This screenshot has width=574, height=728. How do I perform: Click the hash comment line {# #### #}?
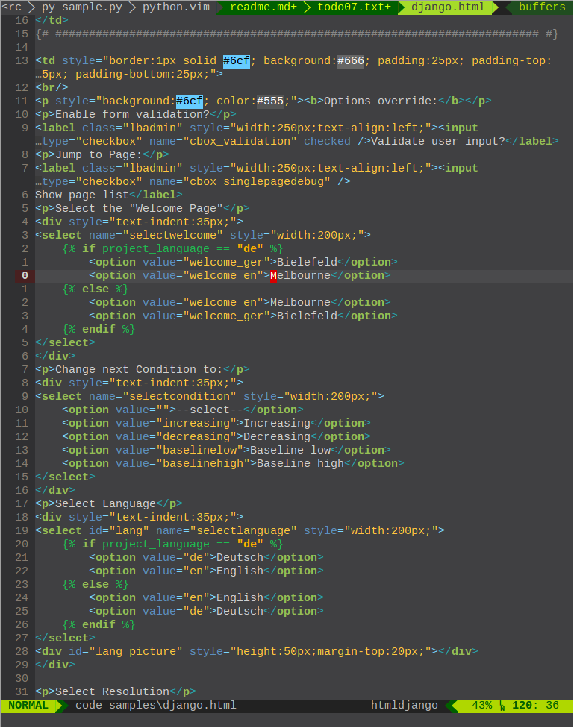click(297, 34)
